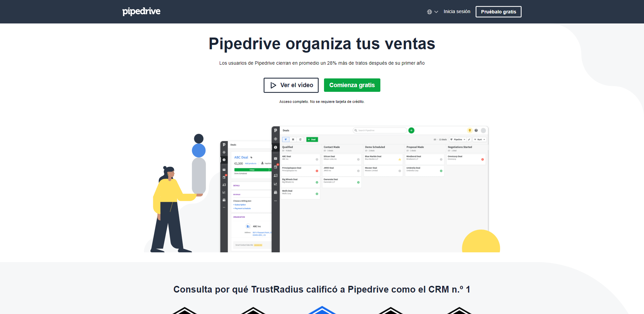Click the lightbulb suggestions icon in the header
This screenshot has width=644, height=314.
(470, 130)
